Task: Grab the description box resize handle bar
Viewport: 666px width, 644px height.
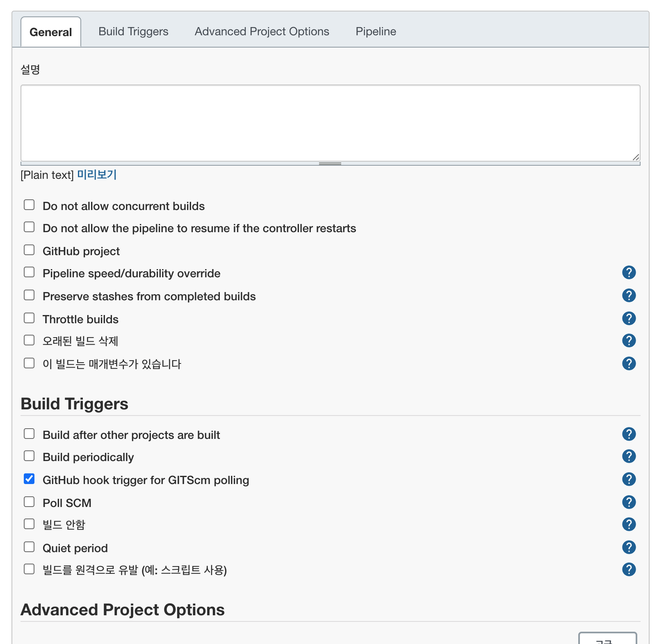Action: click(x=330, y=164)
